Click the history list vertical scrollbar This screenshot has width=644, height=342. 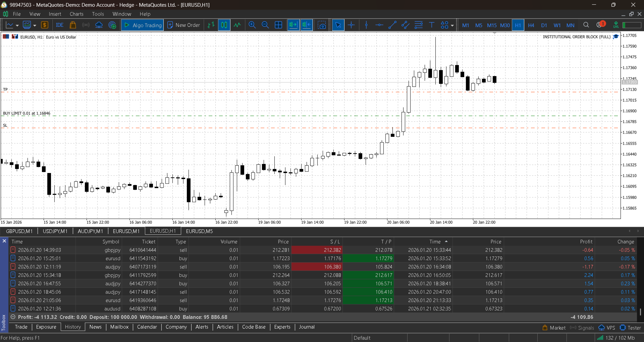coord(640,312)
